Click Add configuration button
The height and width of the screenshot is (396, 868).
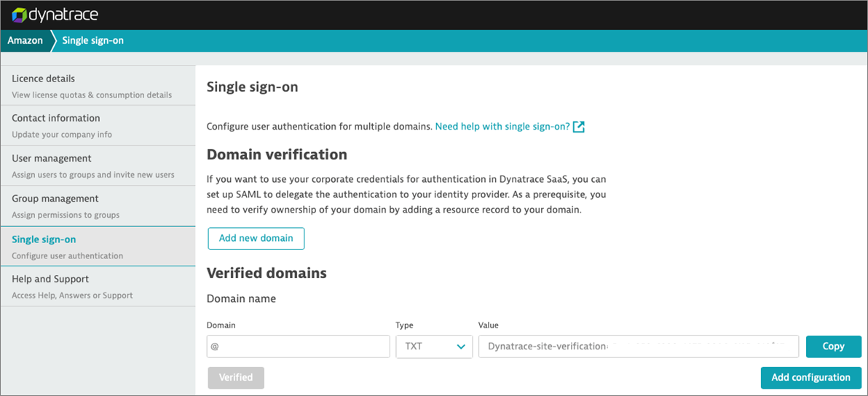coord(811,378)
